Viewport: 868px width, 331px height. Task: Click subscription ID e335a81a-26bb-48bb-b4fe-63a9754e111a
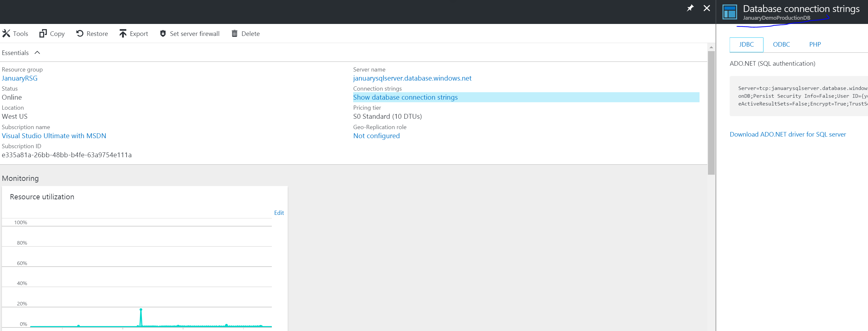[67, 155]
